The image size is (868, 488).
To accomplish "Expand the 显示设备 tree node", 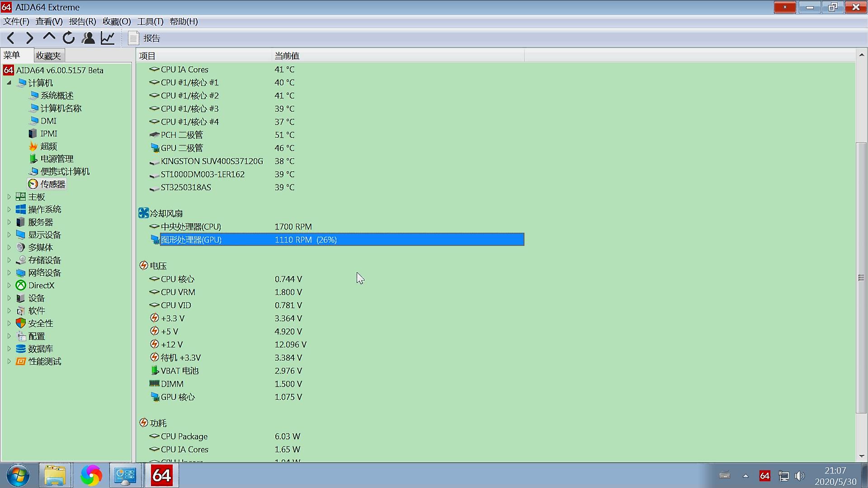I will coord(9,235).
